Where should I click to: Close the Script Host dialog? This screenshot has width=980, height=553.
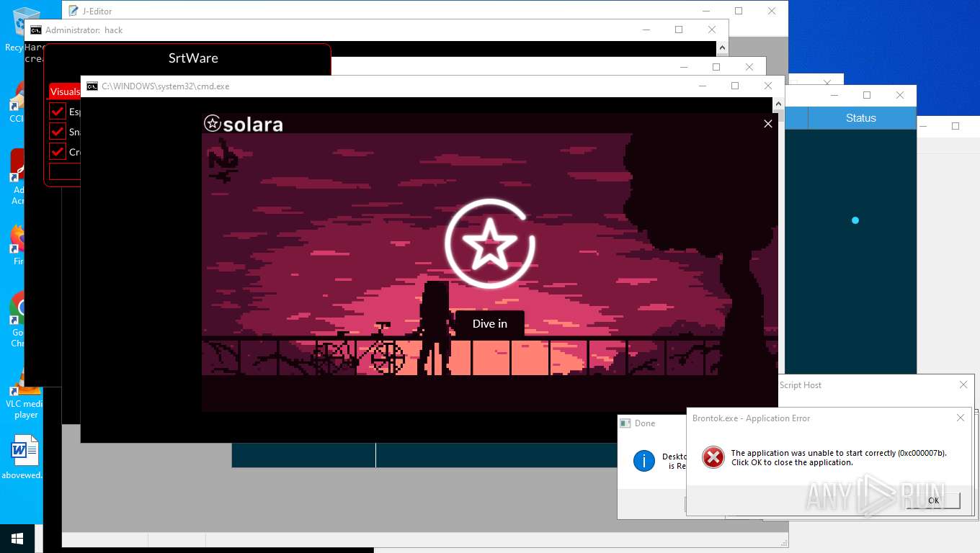tap(963, 385)
